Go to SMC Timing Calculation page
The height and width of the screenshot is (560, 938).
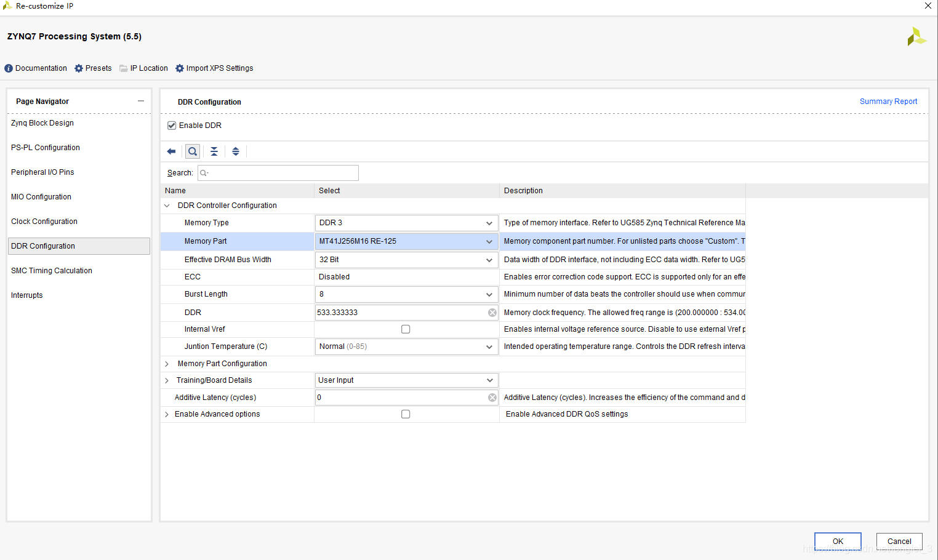click(x=52, y=271)
